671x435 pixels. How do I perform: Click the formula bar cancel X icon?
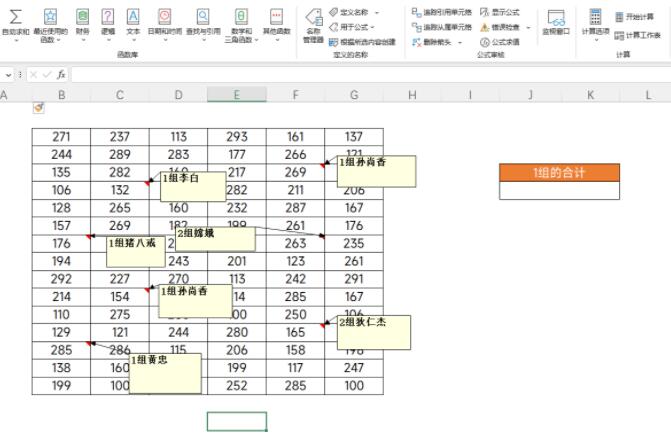coord(33,74)
